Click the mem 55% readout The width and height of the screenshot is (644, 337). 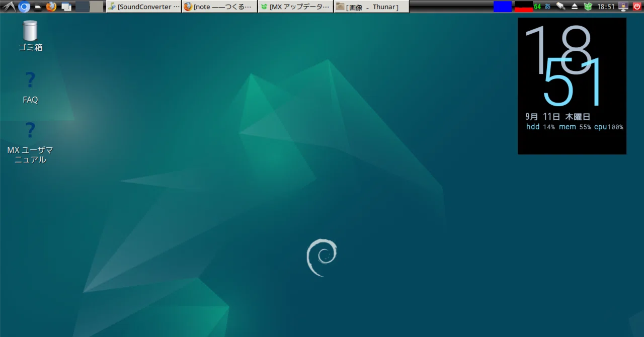point(575,127)
